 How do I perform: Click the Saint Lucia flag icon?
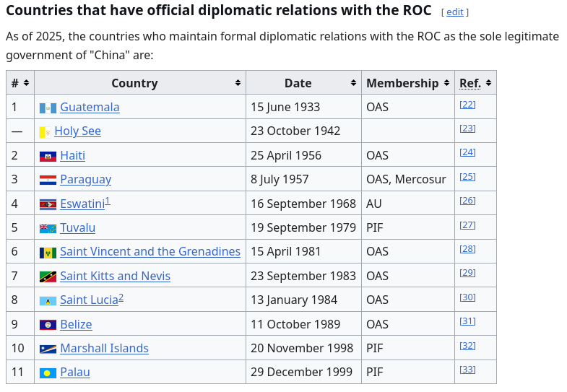48,300
